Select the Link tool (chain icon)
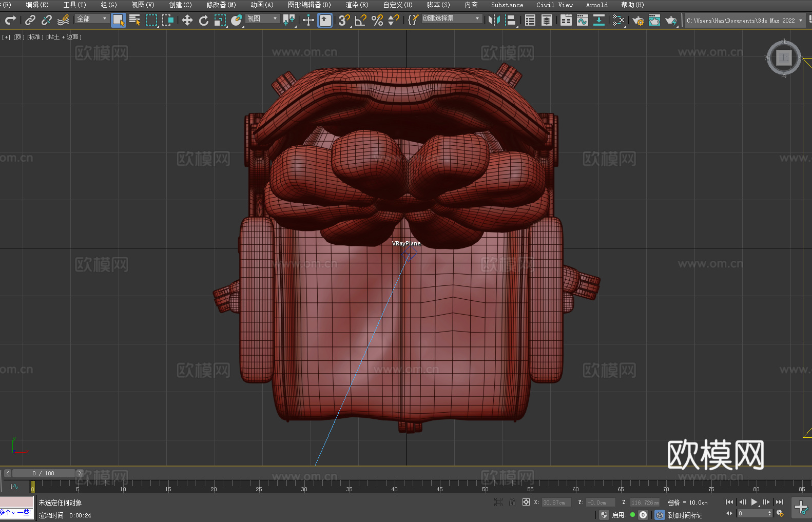The height and width of the screenshot is (522, 812). pos(30,20)
